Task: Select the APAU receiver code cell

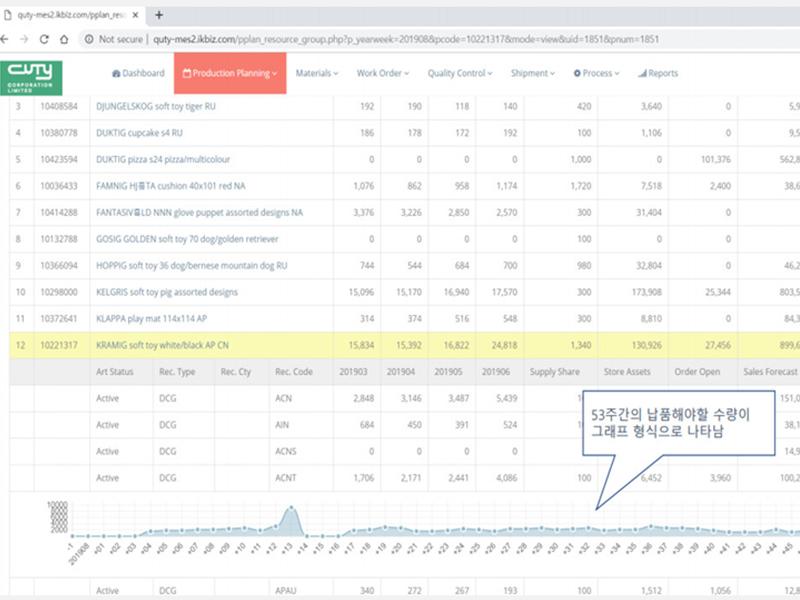Action: coord(286,590)
